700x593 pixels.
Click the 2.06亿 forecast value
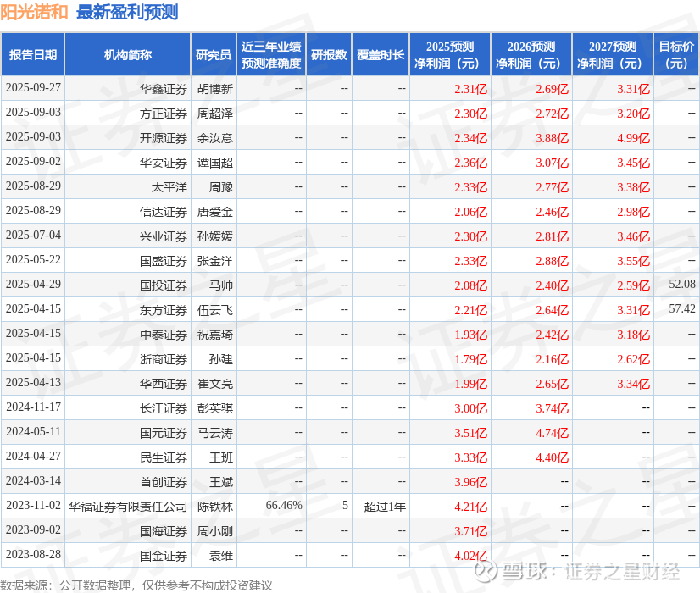pyautogui.click(x=470, y=212)
